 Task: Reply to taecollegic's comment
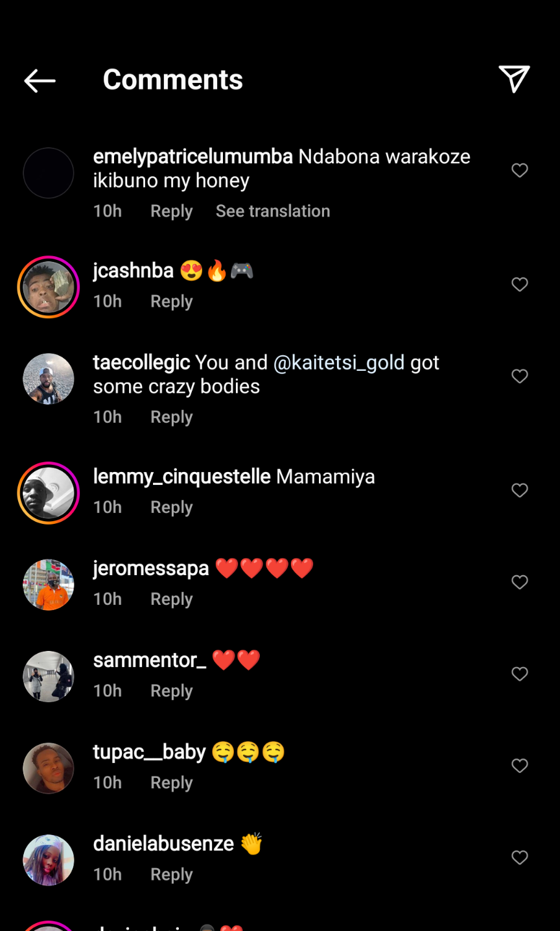tap(172, 417)
